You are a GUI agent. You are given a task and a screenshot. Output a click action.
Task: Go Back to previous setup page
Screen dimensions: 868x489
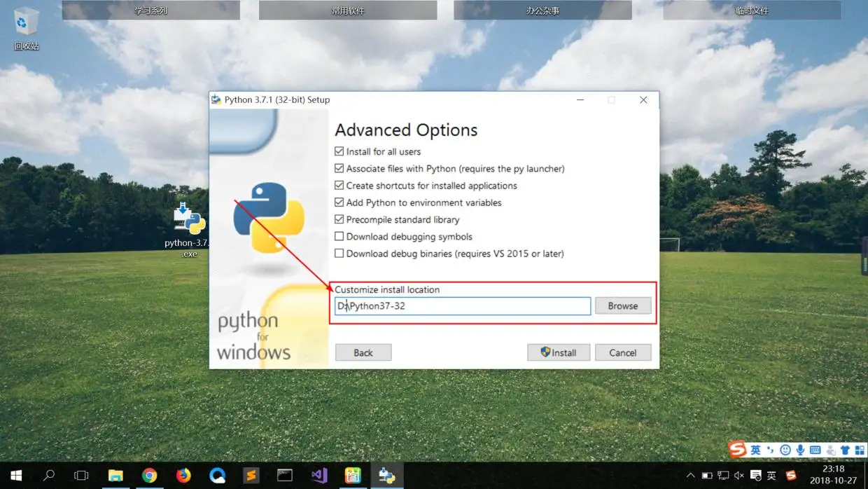tap(363, 352)
